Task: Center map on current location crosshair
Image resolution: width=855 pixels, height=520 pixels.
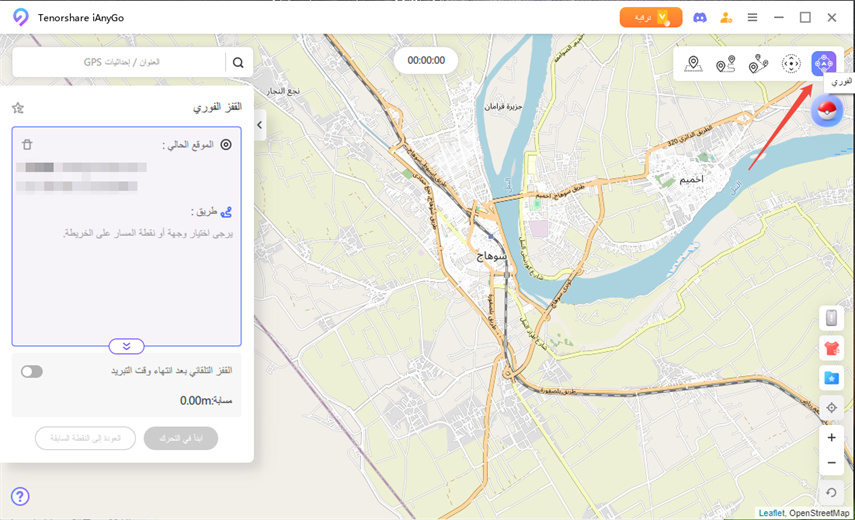Action: [831, 408]
